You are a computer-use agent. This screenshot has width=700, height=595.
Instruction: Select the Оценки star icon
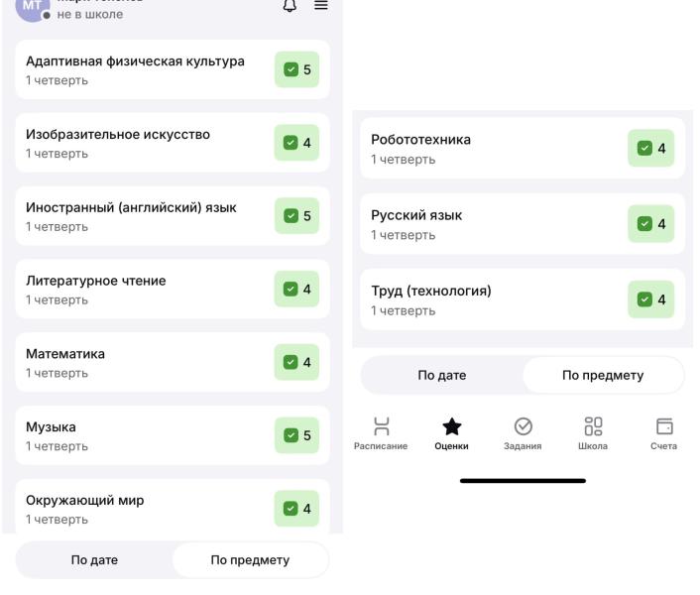[452, 432]
